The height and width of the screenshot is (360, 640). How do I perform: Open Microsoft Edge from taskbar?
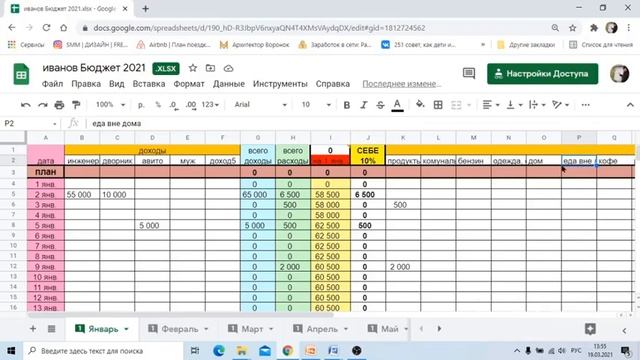(218, 351)
